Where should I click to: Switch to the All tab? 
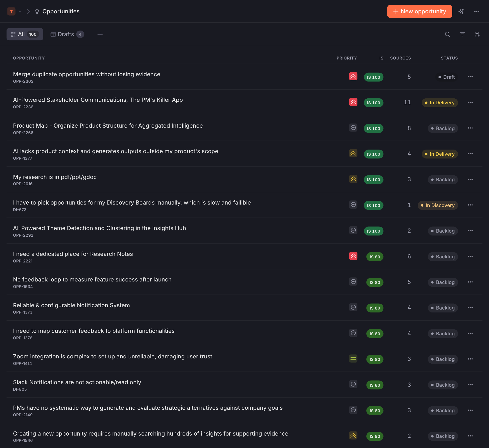pos(25,34)
